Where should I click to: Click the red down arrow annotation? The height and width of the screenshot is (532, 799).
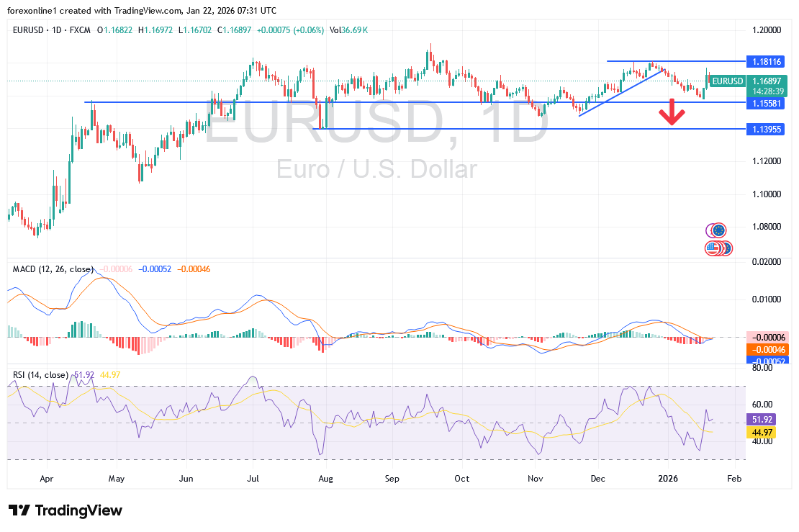(x=672, y=112)
